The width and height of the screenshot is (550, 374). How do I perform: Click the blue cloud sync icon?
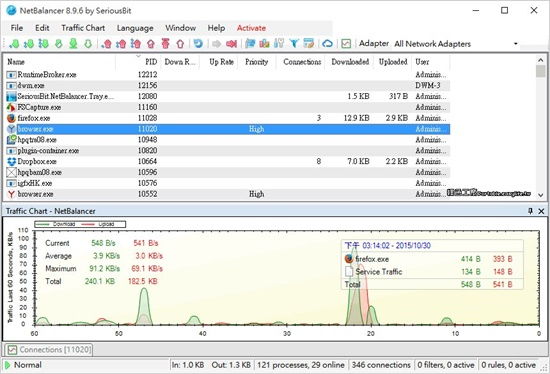[327, 44]
